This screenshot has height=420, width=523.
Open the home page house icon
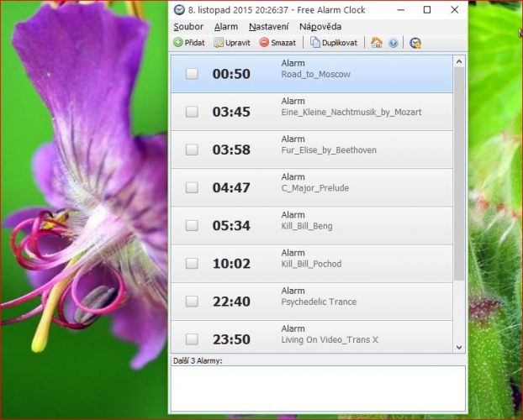[377, 43]
